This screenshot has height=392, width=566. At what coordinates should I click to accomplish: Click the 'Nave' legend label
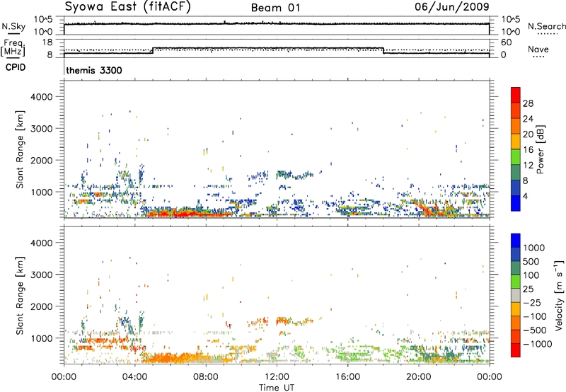(x=538, y=49)
